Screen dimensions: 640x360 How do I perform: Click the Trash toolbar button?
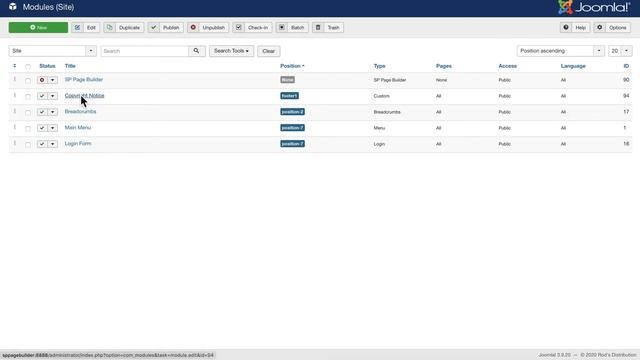(x=328, y=27)
